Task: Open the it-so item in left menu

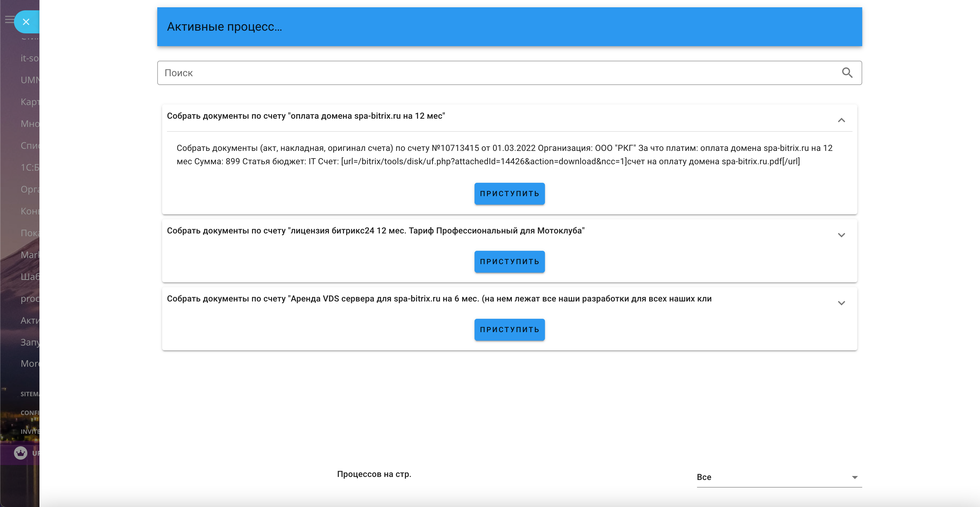Action: coord(30,58)
